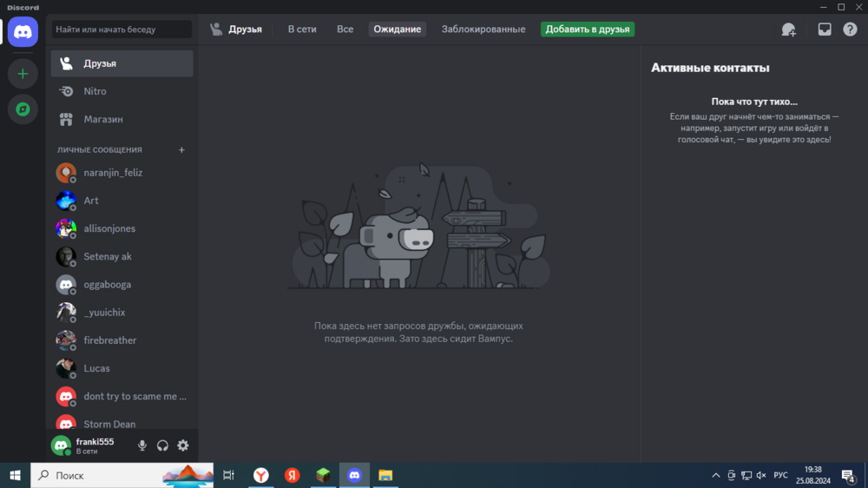Click Setenay ak avatar

(x=66, y=256)
